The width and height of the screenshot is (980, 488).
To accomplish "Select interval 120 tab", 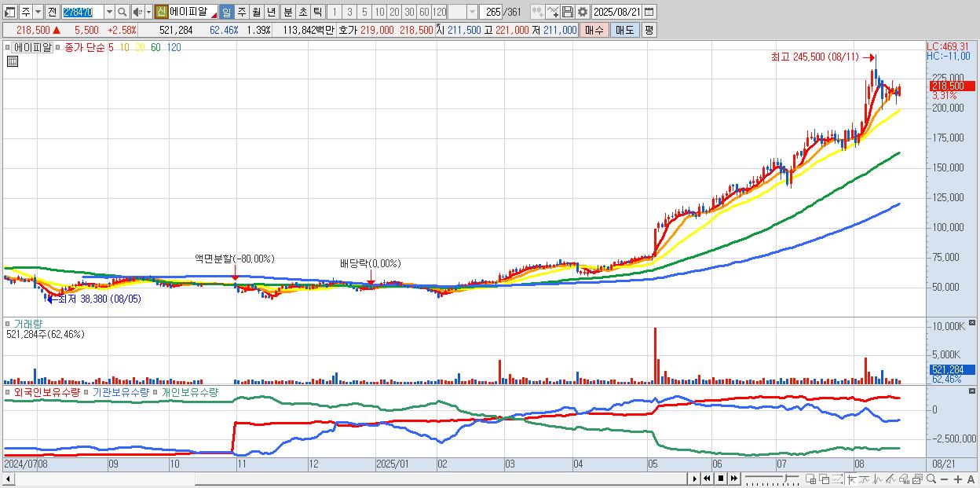I will coord(440,12).
